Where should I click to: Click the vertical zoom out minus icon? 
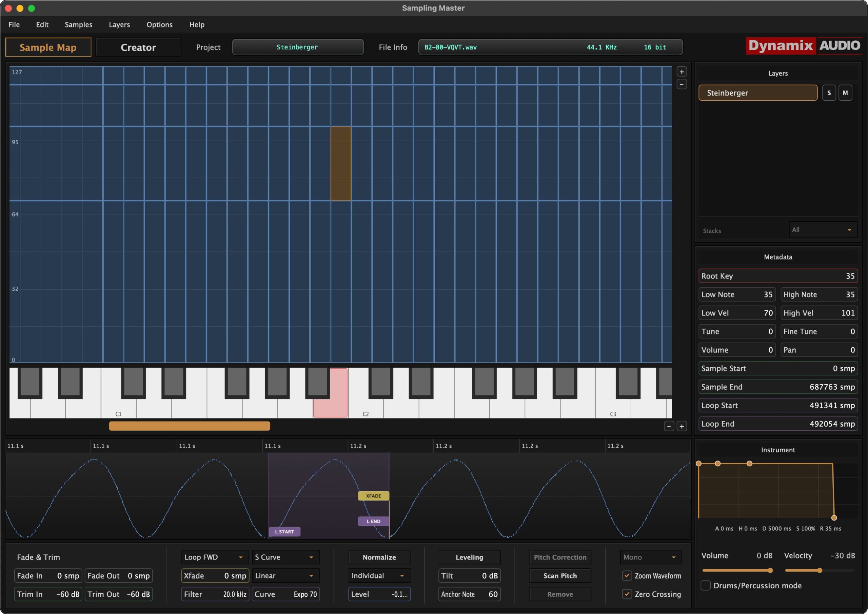click(682, 84)
